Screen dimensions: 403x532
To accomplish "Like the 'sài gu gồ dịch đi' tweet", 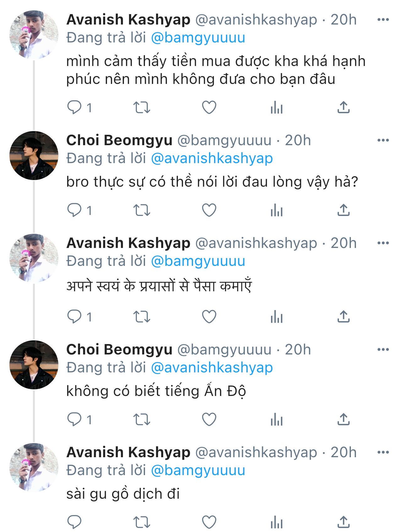I will pyautogui.click(x=209, y=522).
